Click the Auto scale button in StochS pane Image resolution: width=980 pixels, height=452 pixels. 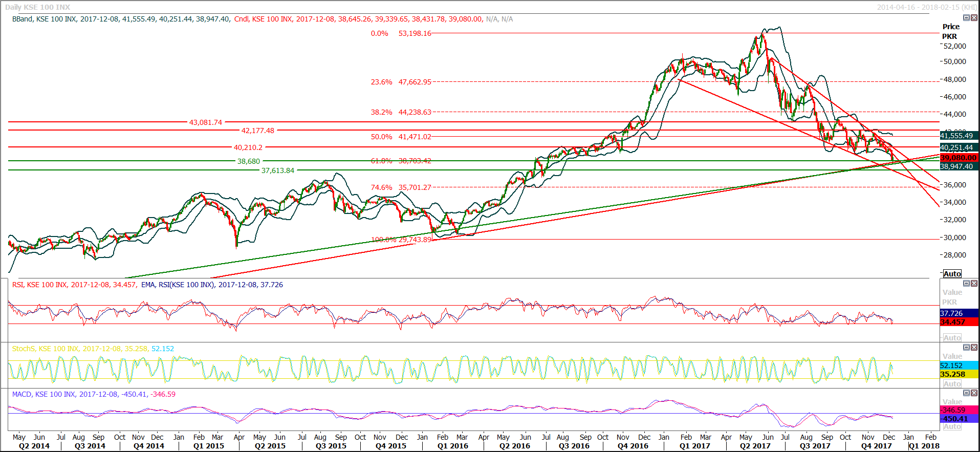(952, 384)
